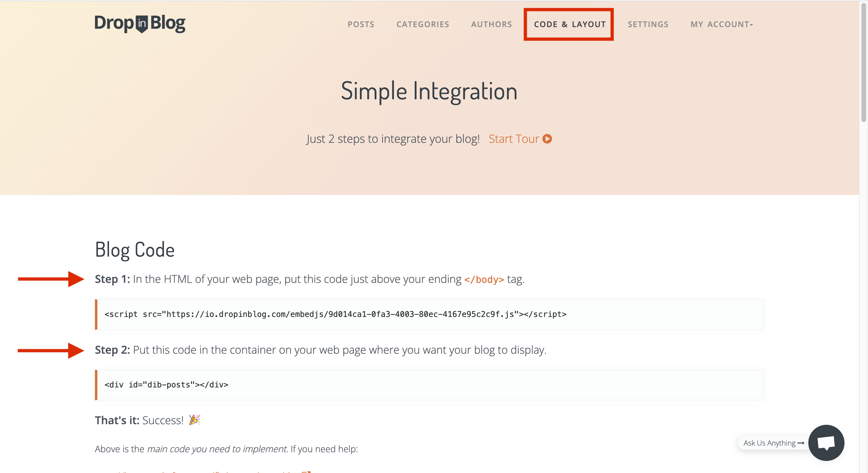Image resolution: width=868 pixels, height=473 pixels.
Task: Click the play icon beside Start Tour
Action: point(547,139)
